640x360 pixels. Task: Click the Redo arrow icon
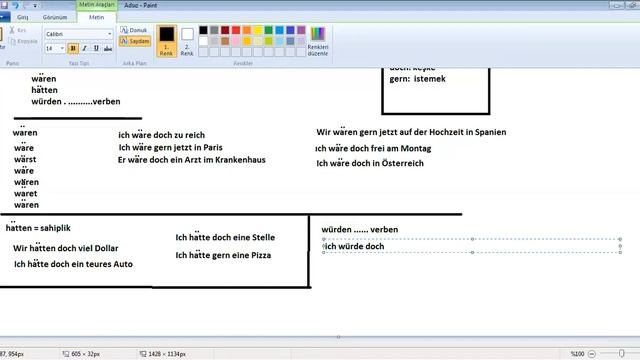[26, 5]
